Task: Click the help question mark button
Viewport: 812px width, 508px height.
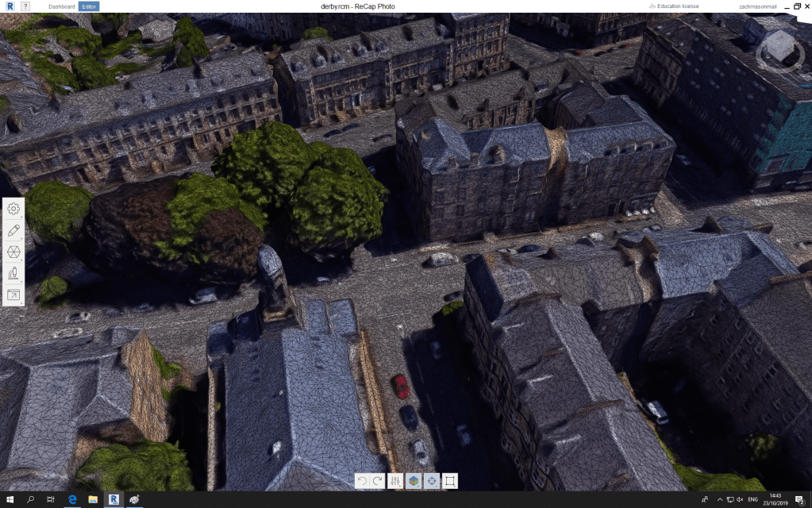Action: click(26, 6)
